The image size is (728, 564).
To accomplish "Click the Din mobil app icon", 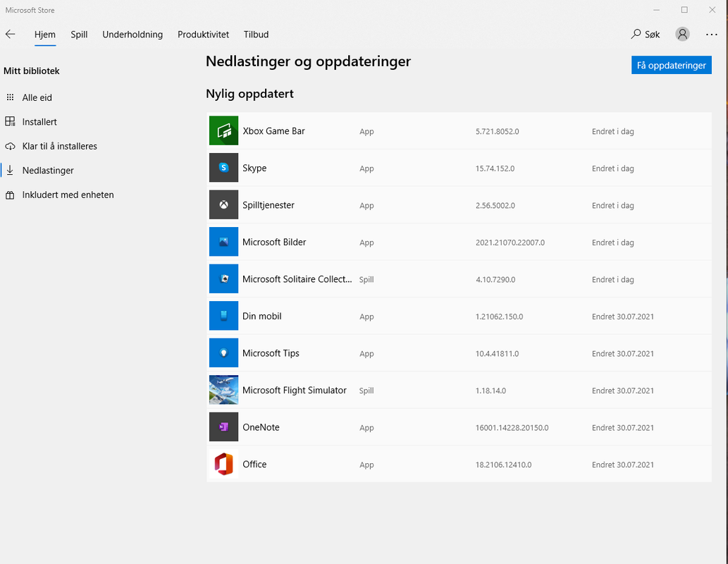I will [x=223, y=316].
